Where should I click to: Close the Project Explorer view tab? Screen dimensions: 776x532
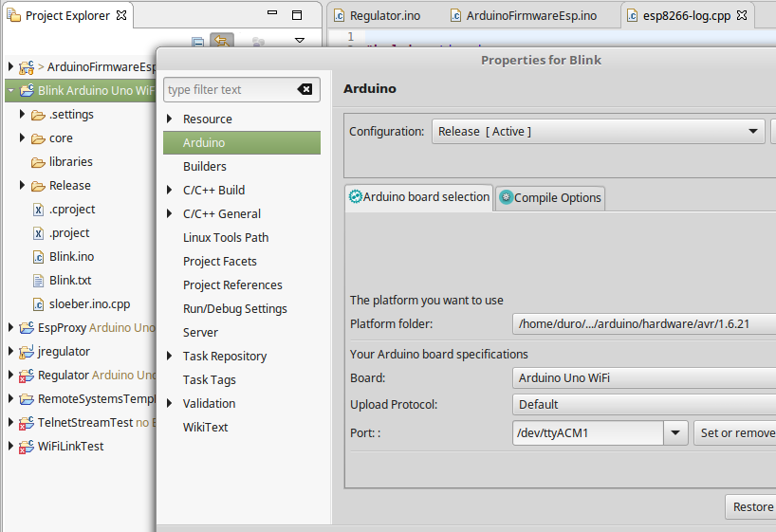click(x=120, y=16)
